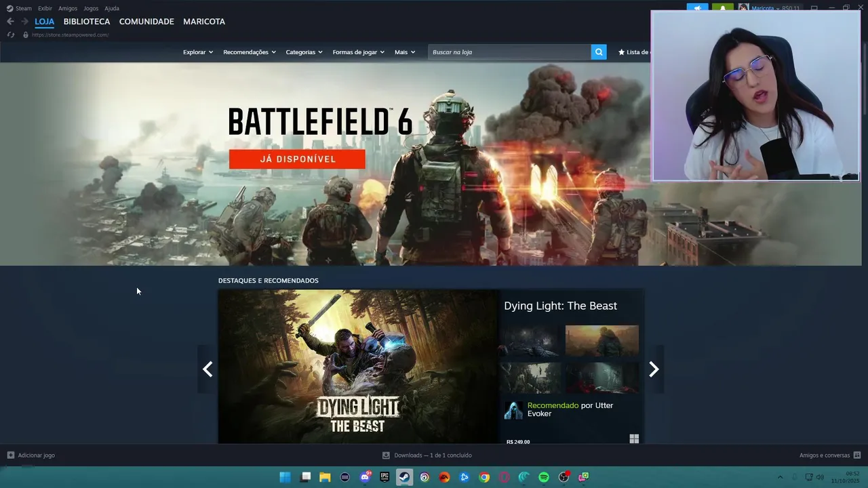Image resolution: width=868 pixels, height=488 pixels.
Task: Switch to the COMUNIDADE tab
Action: 146,22
